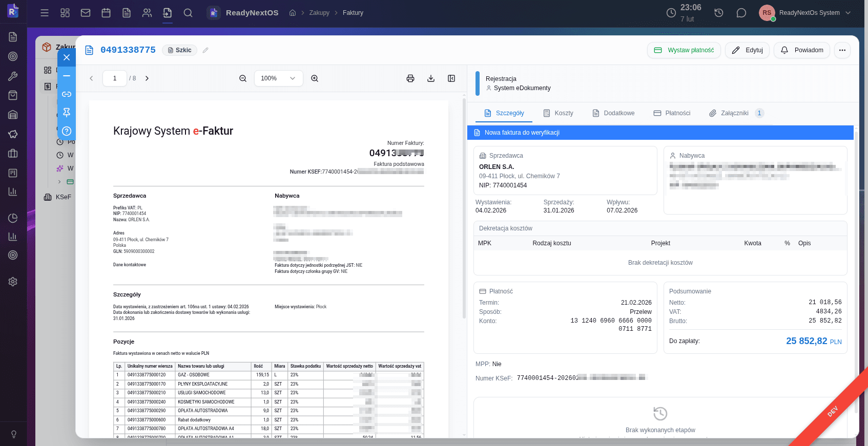The image size is (868, 446).
Task: Click the pencil icon next to Szkic
Action: pos(205,50)
